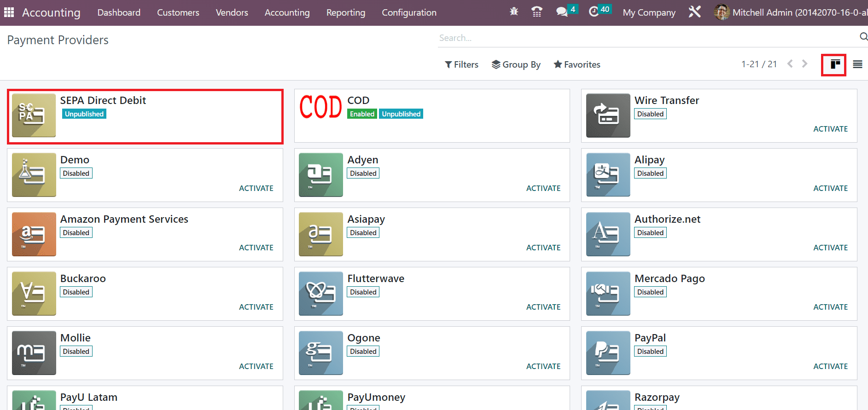Open the VoIP phone icon
868x410 pixels.
point(536,12)
